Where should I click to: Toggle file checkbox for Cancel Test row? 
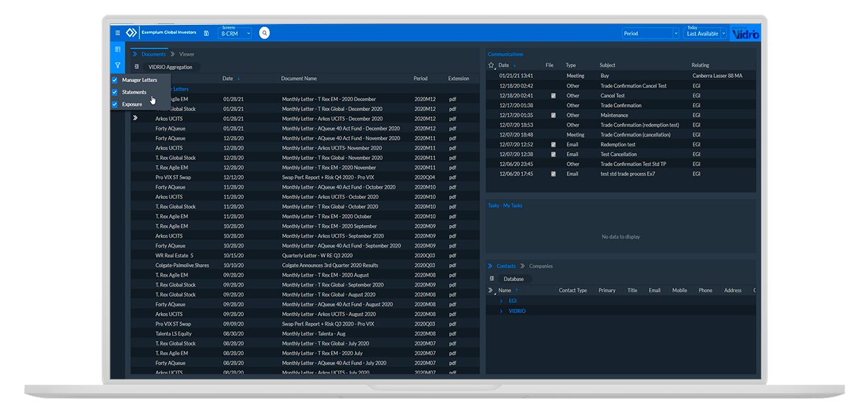click(x=553, y=96)
